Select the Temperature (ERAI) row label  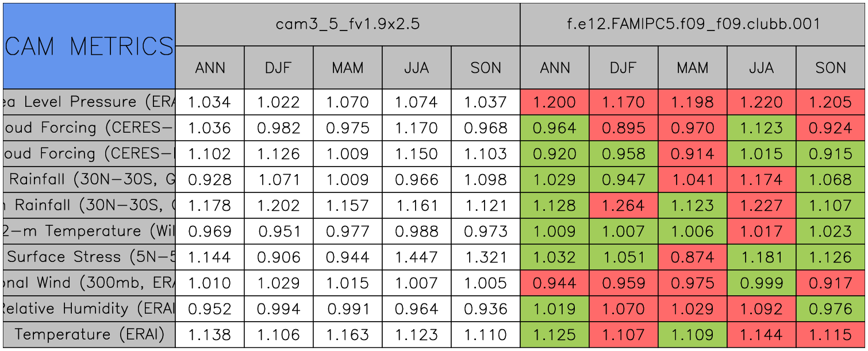(x=89, y=334)
